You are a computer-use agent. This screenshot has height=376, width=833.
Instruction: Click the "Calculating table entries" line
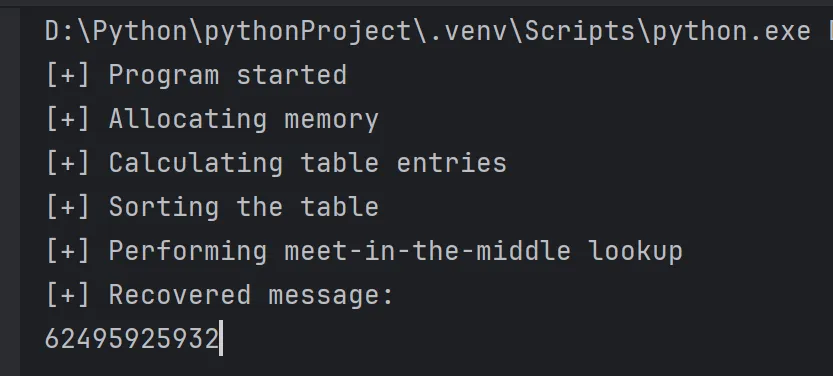pos(276,163)
